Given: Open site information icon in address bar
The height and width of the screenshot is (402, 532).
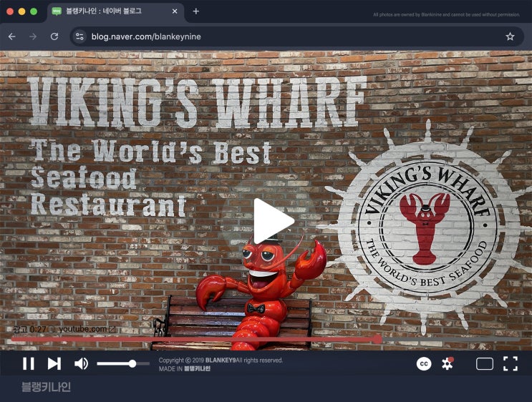Looking at the screenshot, I should point(79,36).
